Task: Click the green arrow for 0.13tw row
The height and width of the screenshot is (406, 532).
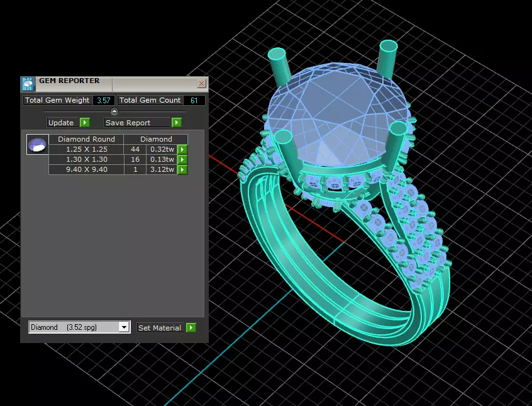Action: [182, 159]
